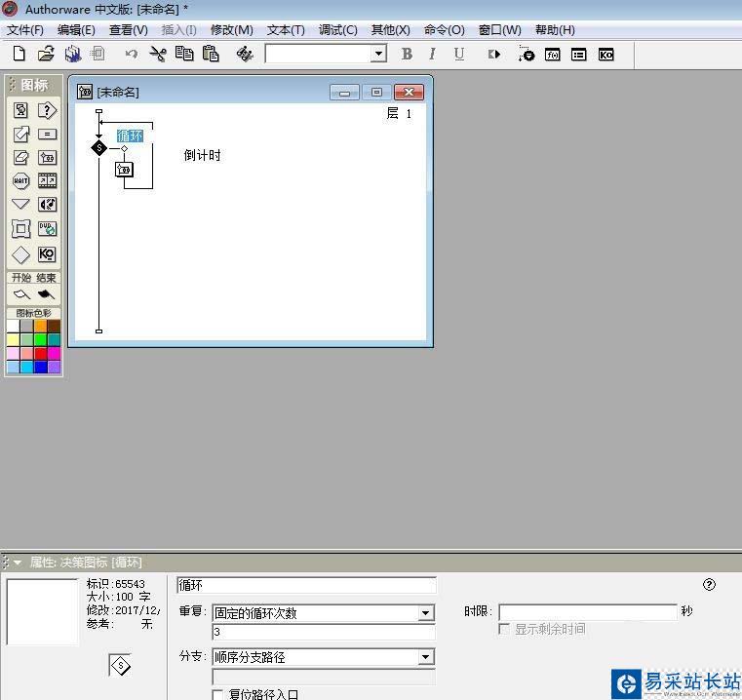Select the Interaction icon in palette

pos(47,110)
